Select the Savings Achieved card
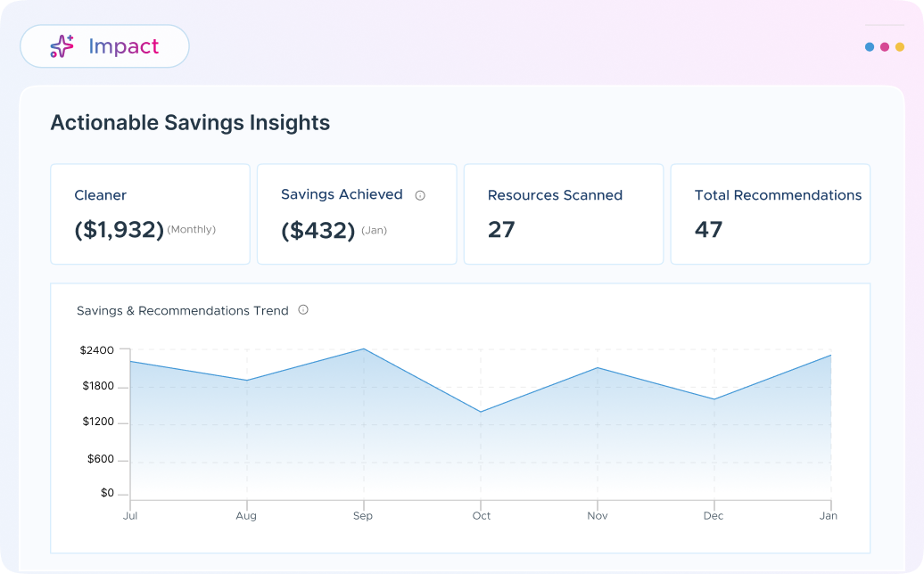 (357, 214)
